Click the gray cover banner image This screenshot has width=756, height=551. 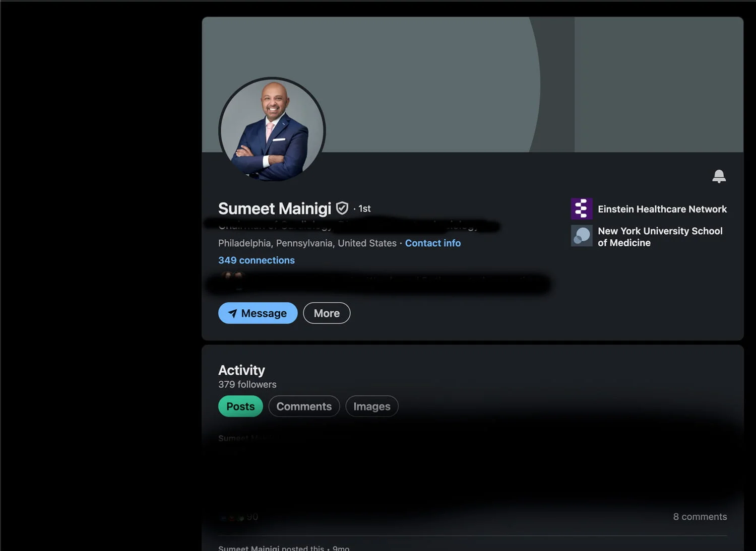(x=454, y=76)
